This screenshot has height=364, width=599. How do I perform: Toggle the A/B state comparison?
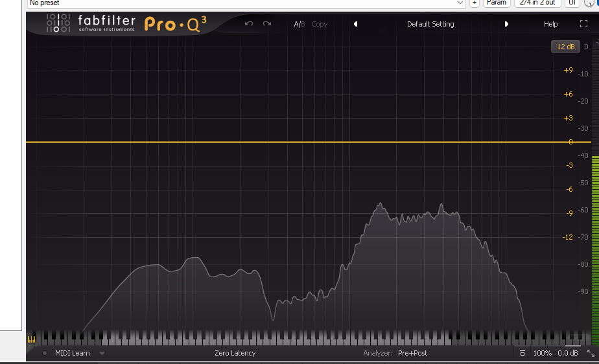299,24
